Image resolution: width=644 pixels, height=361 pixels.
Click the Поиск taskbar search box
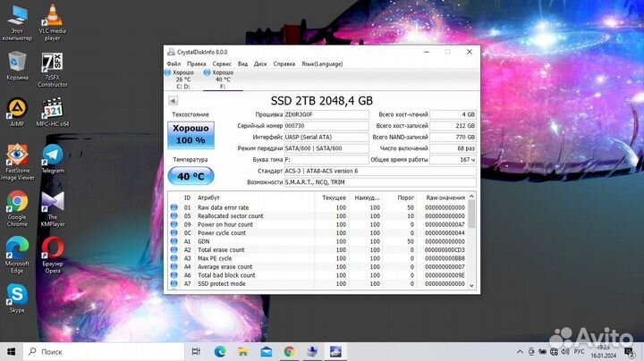pyautogui.click(x=103, y=351)
